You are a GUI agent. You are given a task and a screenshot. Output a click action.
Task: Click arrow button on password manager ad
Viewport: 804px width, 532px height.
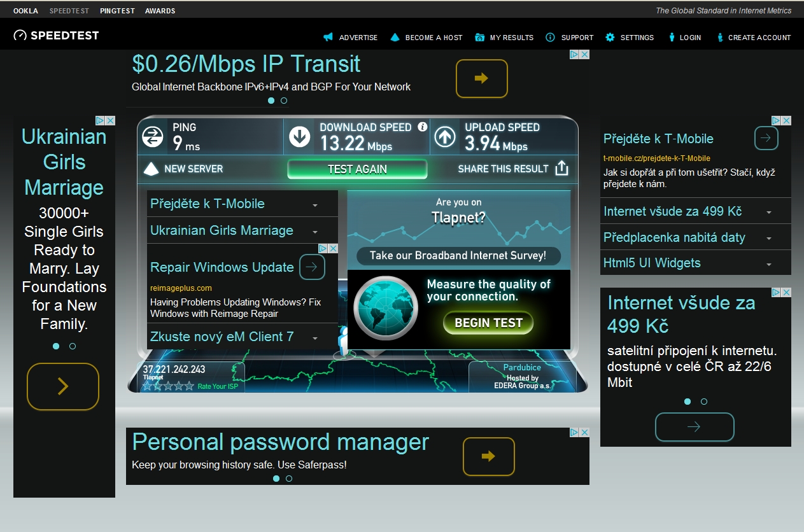tap(488, 456)
